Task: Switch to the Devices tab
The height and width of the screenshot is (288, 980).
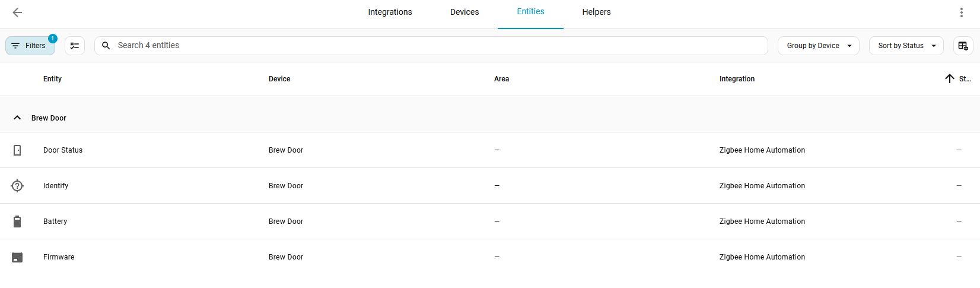Action: 464,12
